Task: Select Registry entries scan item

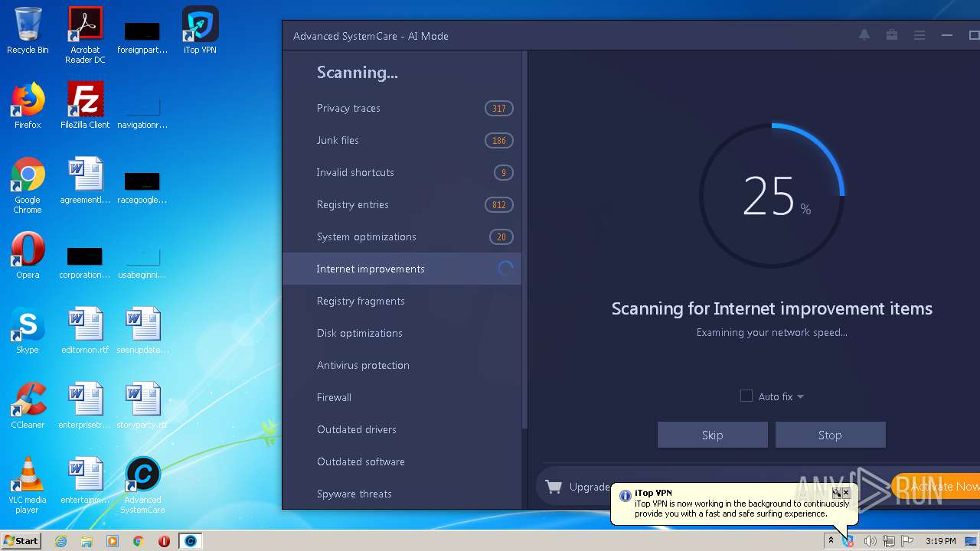Action: tap(402, 204)
